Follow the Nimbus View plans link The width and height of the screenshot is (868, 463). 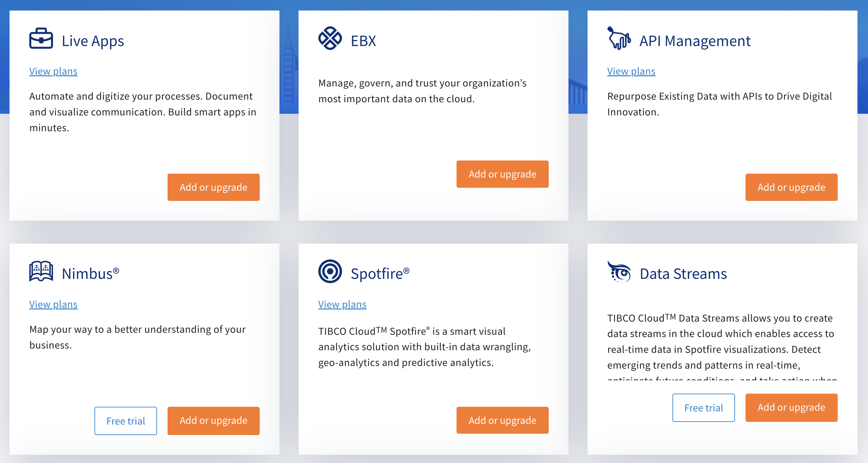pyautogui.click(x=53, y=304)
